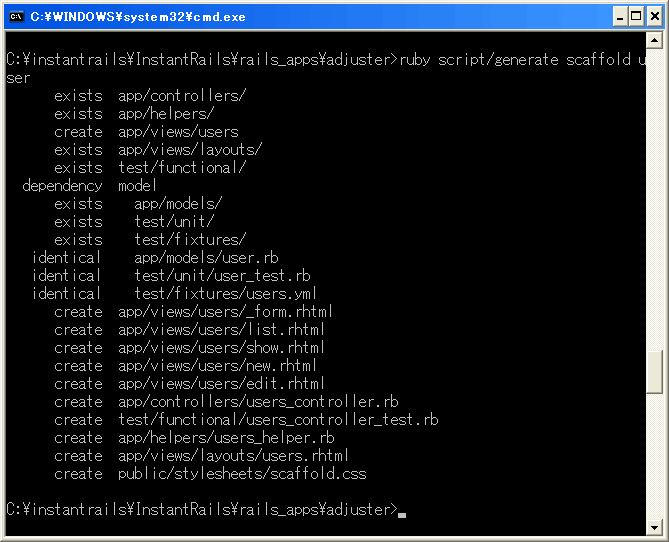Screen dimensions: 669x542
Task: Click the vertical scrollbar thumb
Action: coord(654,372)
